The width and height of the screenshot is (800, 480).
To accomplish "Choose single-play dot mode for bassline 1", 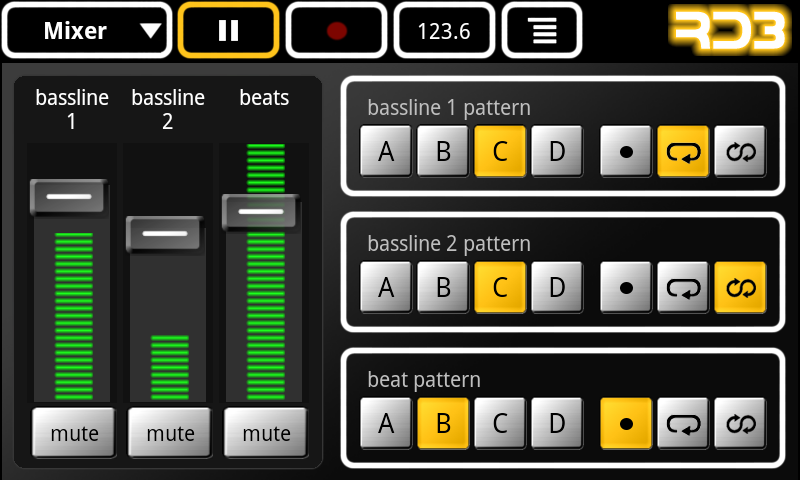I will pos(626,151).
